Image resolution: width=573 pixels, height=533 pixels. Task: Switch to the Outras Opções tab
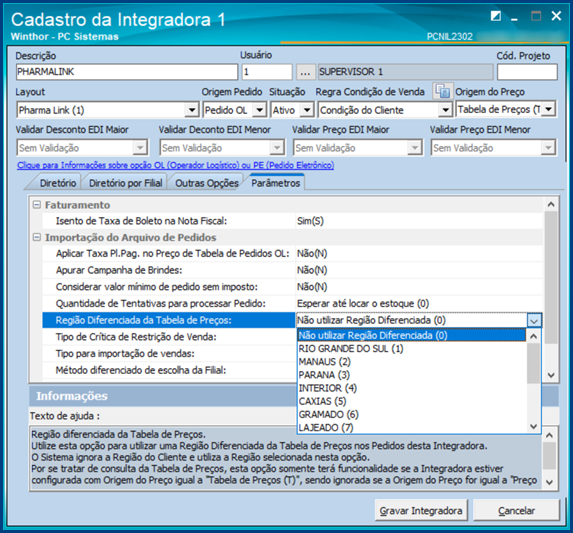coord(206,183)
